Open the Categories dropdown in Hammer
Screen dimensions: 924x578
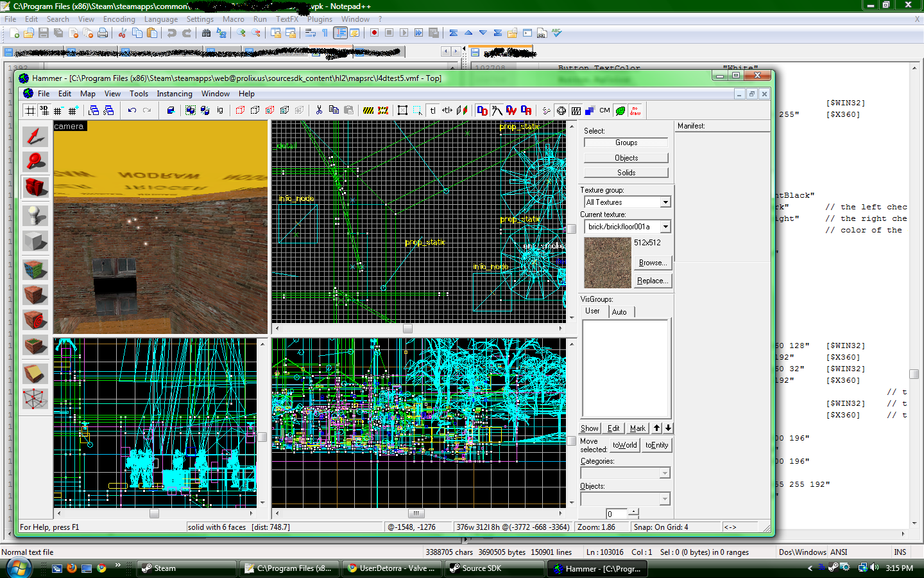[x=665, y=473]
